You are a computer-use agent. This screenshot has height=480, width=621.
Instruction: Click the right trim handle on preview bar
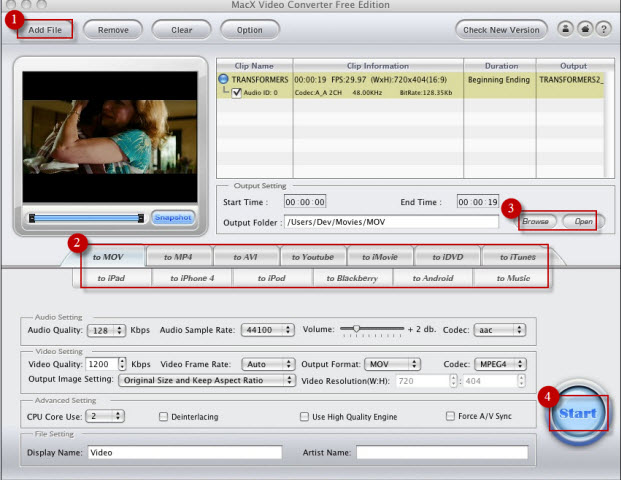[x=141, y=218]
